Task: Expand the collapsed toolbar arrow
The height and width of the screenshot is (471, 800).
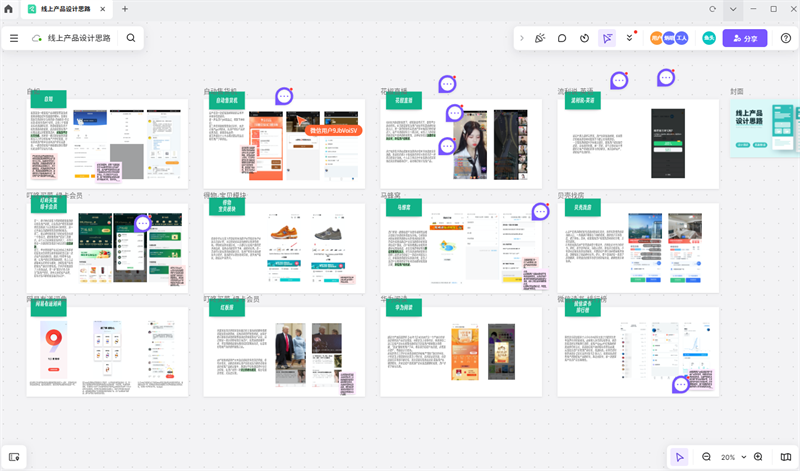Action: point(521,38)
